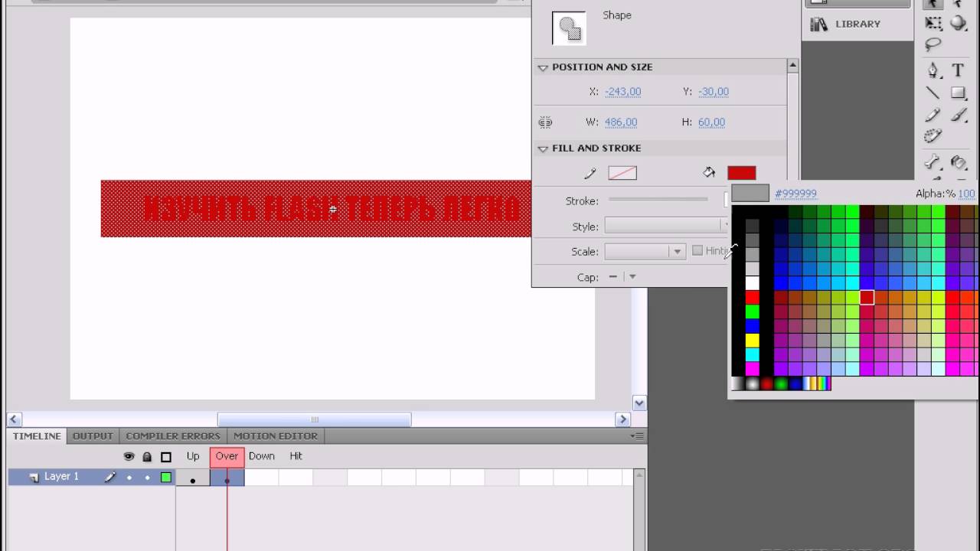Click the Down frame label

click(262, 456)
